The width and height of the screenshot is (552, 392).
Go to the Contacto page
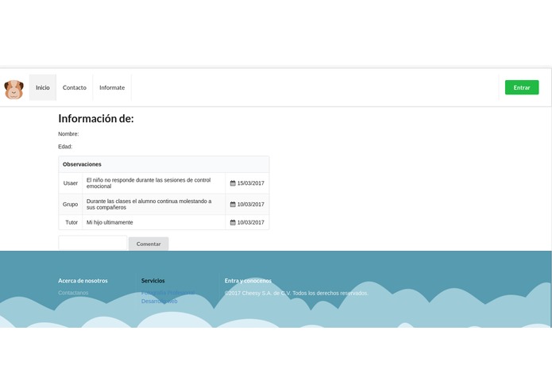tap(75, 87)
